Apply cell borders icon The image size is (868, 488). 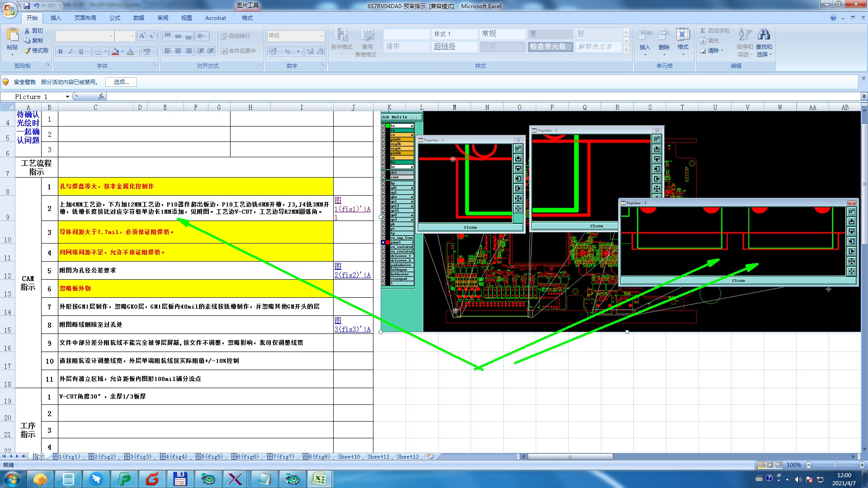pos(98,52)
